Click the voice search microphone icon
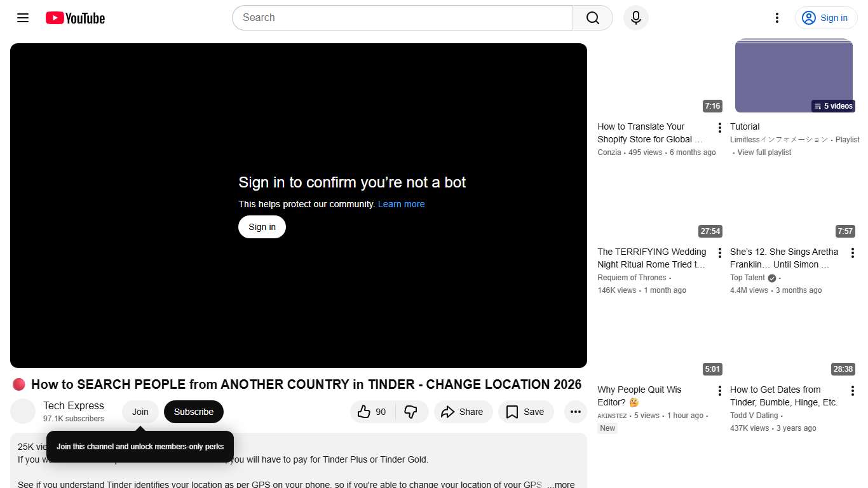This screenshot has width=868, height=488. (635, 18)
